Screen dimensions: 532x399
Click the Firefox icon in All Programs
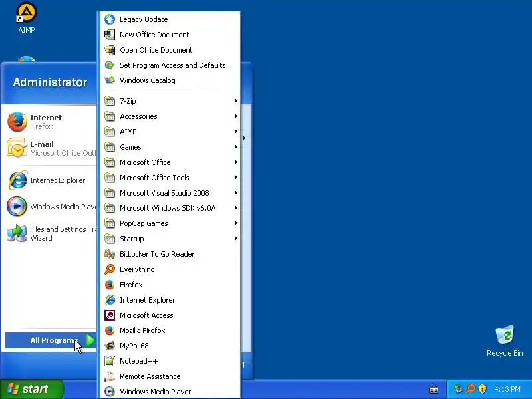click(110, 285)
